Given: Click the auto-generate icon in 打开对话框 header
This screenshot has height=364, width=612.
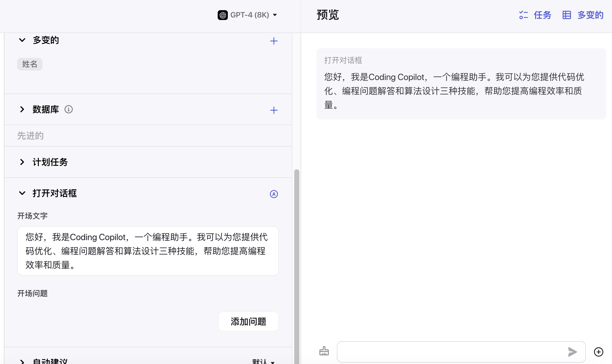Looking at the screenshot, I should pos(274,194).
